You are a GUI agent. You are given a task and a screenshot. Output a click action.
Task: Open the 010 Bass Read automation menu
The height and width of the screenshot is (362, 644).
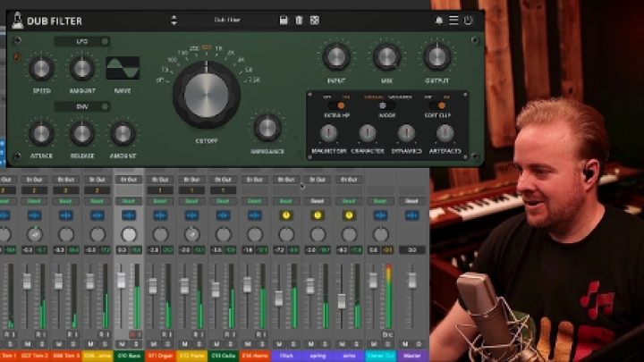tap(129, 201)
